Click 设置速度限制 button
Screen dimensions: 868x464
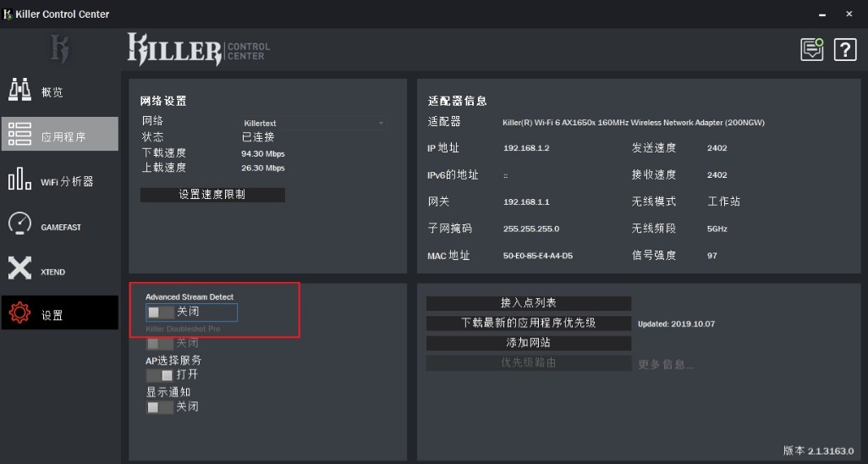pos(212,195)
